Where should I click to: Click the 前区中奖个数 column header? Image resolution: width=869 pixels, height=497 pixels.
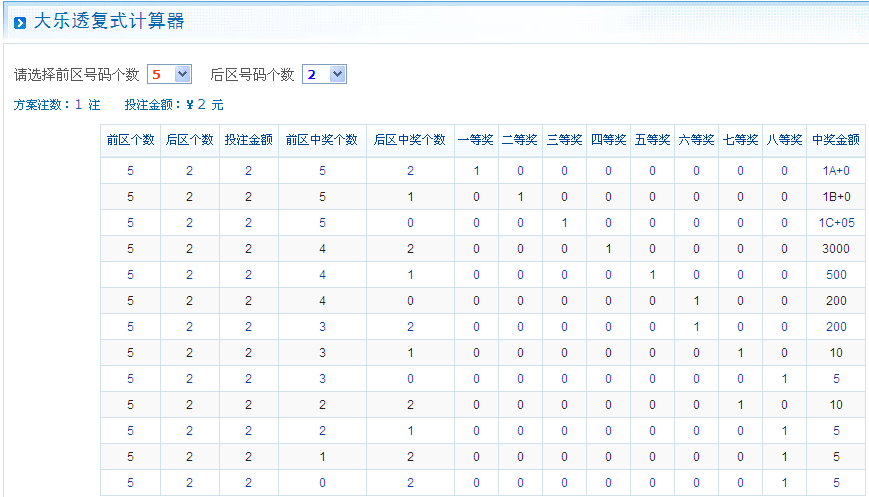click(x=322, y=140)
